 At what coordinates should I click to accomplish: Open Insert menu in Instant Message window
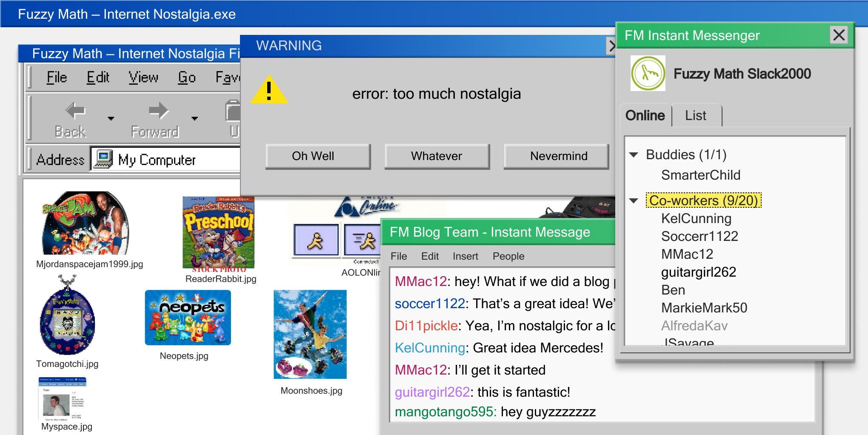465,256
